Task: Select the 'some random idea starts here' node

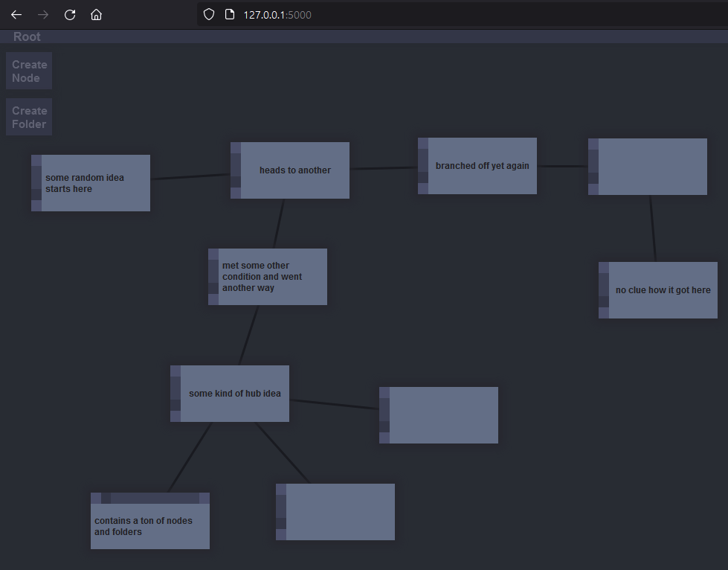Action: pyautogui.click(x=91, y=183)
